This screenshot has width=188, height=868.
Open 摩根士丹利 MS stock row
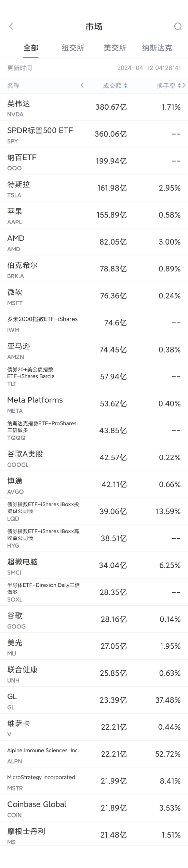click(94, 835)
